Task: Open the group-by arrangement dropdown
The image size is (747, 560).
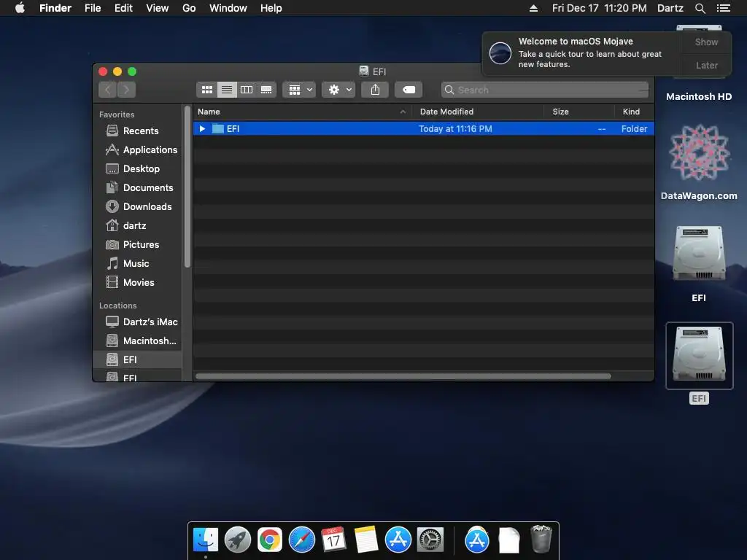Action: [299, 90]
